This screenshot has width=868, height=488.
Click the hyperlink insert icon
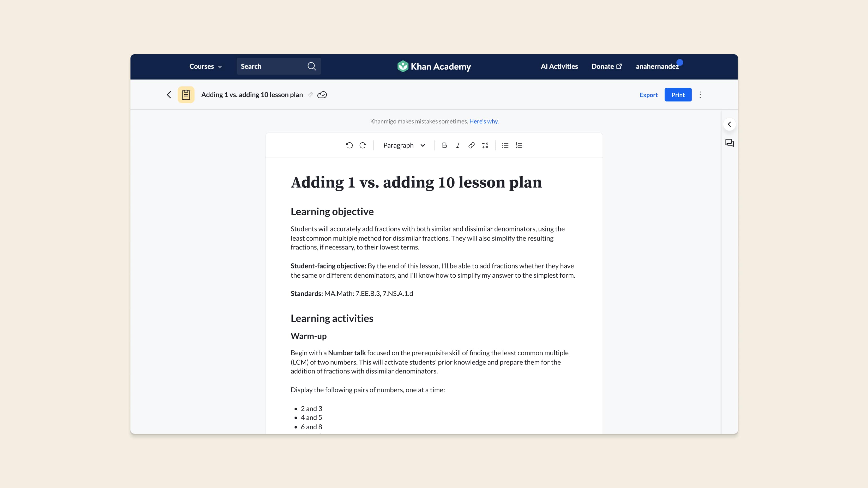(x=472, y=145)
